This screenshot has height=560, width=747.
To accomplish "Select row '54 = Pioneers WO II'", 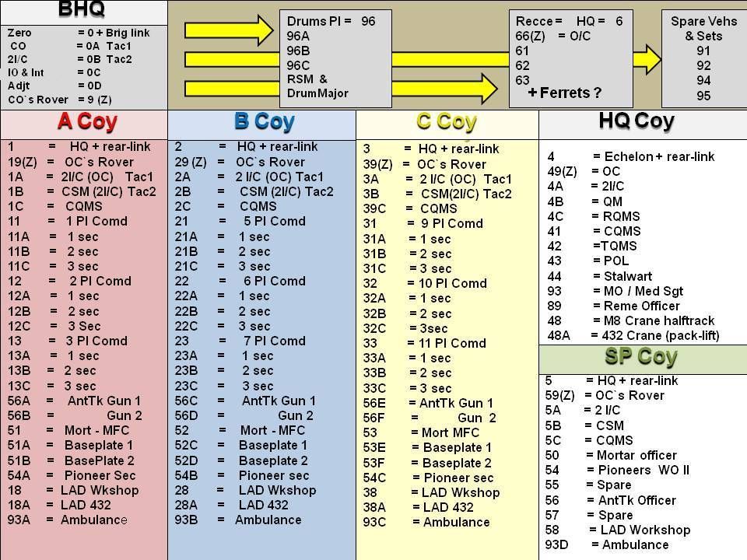I will click(617, 470).
